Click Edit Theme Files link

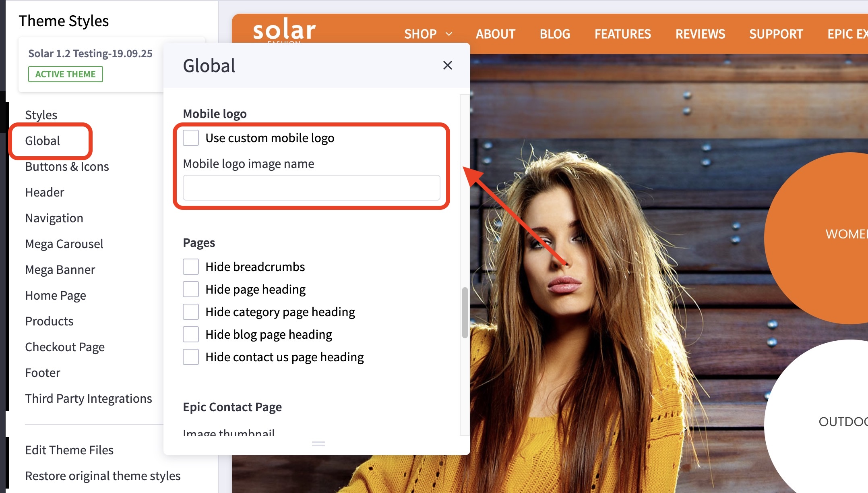tap(69, 450)
